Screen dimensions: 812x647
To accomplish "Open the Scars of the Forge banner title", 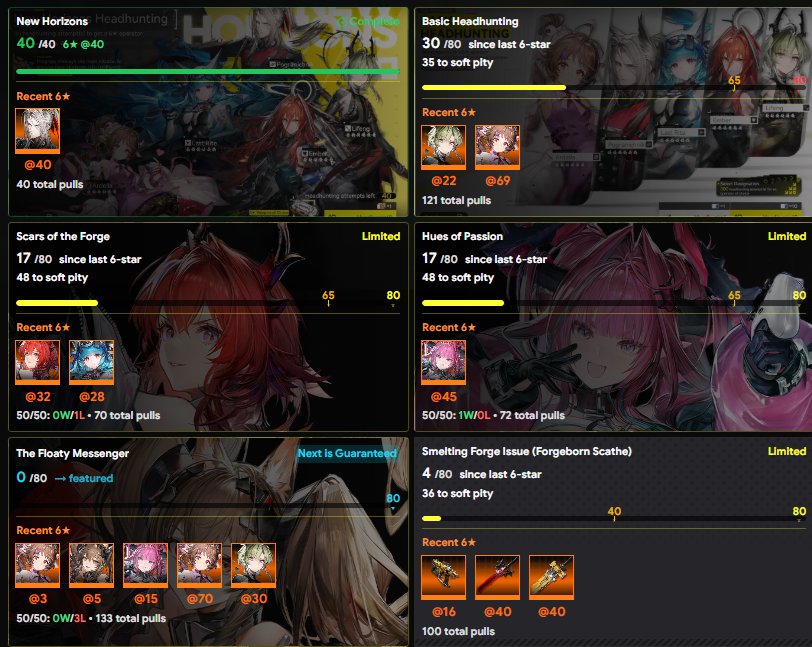I will point(63,236).
